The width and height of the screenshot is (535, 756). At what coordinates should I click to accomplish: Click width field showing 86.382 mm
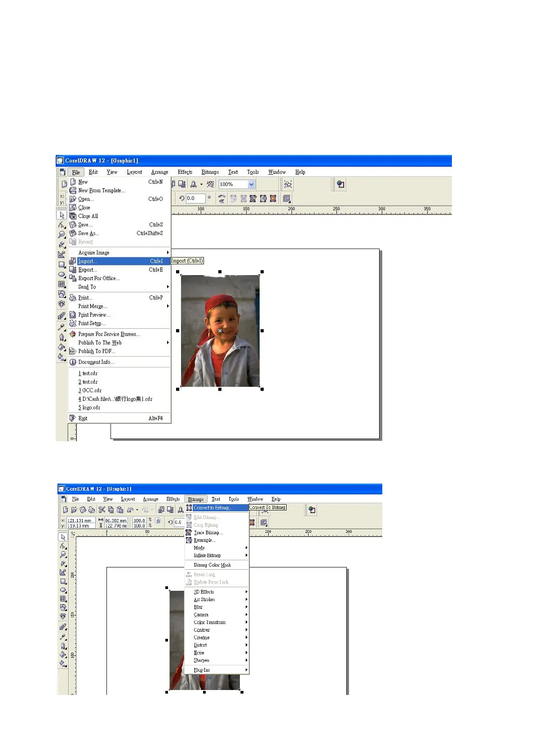116,521
